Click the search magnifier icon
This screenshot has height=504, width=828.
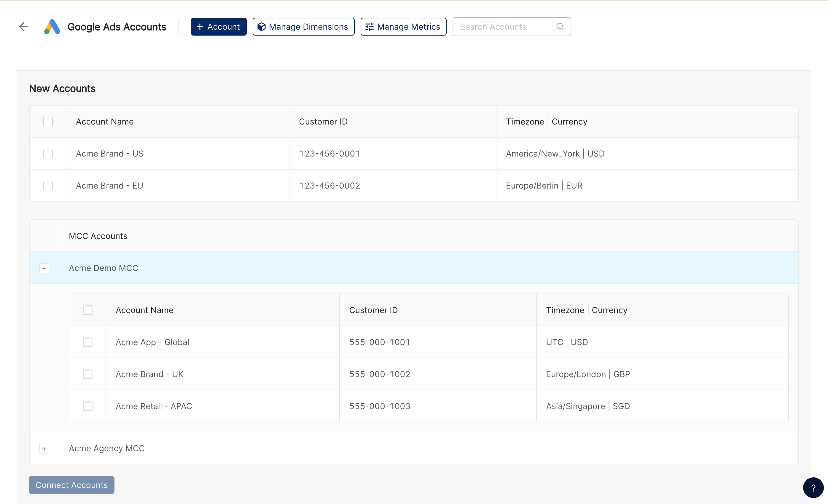point(560,27)
